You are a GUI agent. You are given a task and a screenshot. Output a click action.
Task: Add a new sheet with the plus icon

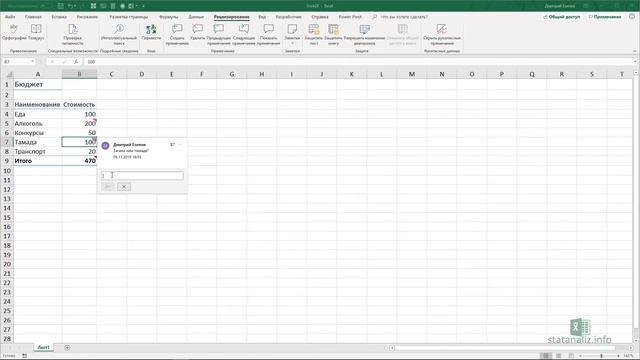point(67,347)
